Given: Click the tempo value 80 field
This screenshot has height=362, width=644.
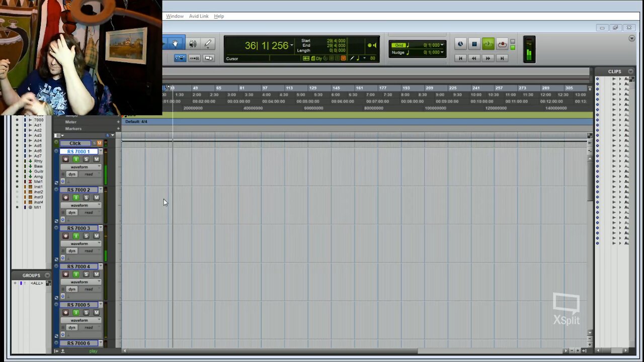Looking at the screenshot, I should click(373, 58).
